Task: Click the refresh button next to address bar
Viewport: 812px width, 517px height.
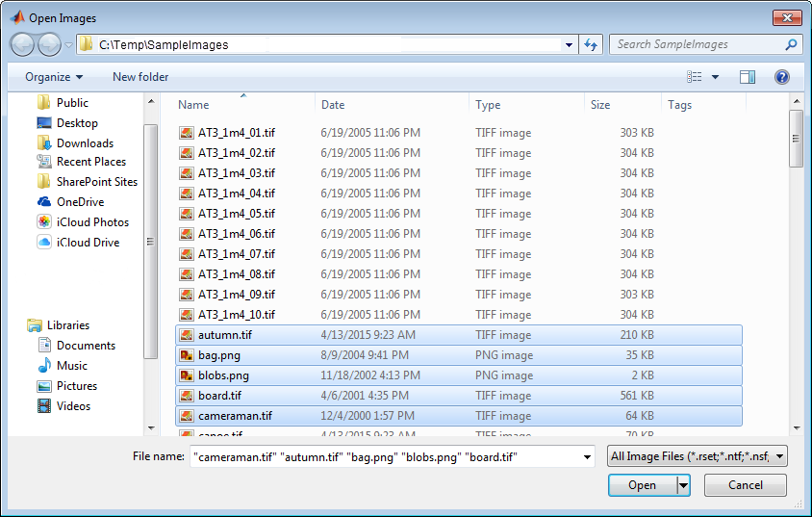Action: click(x=591, y=44)
